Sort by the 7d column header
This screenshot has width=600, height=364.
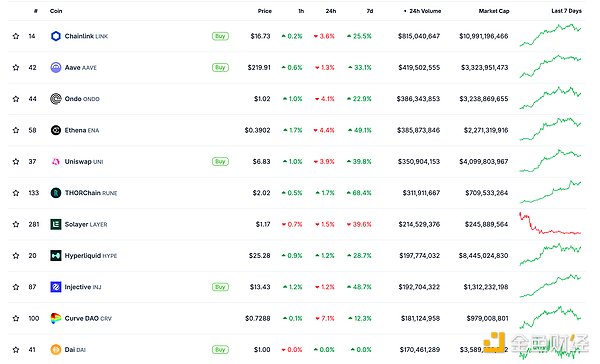[x=370, y=11]
